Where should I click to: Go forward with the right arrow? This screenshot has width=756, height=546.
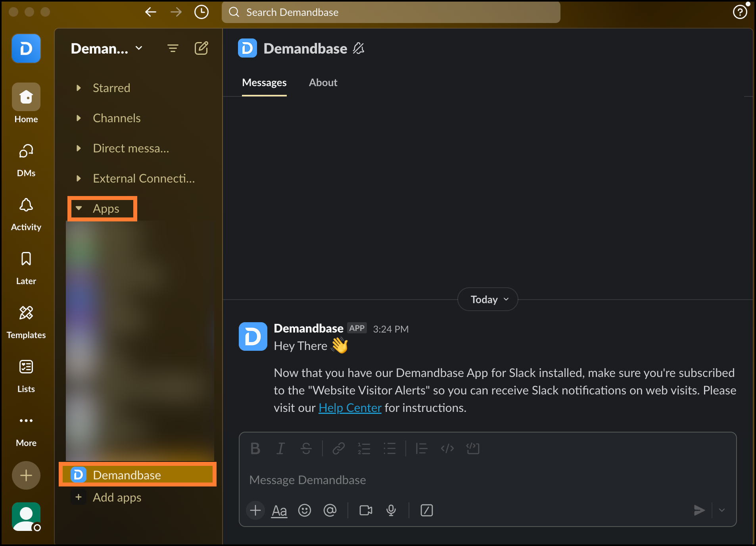coord(176,12)
